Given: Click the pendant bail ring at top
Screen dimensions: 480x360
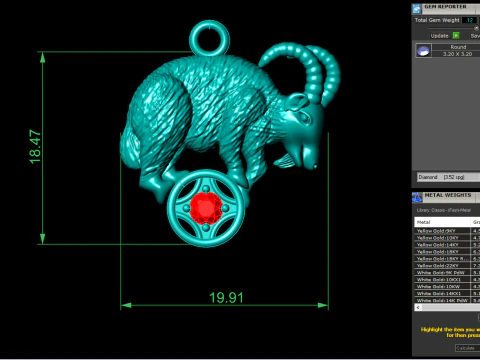Looking at the screenshot, I should (x=209, y=37).
